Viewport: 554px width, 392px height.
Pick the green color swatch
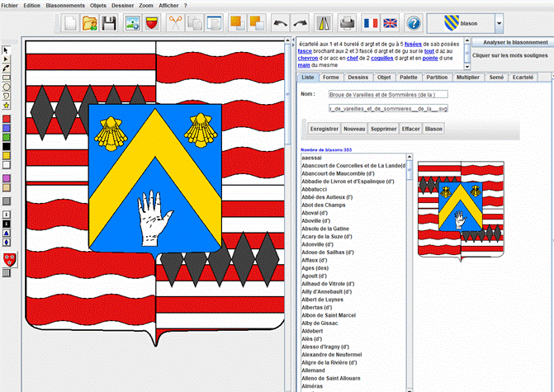tap(7, 137)
